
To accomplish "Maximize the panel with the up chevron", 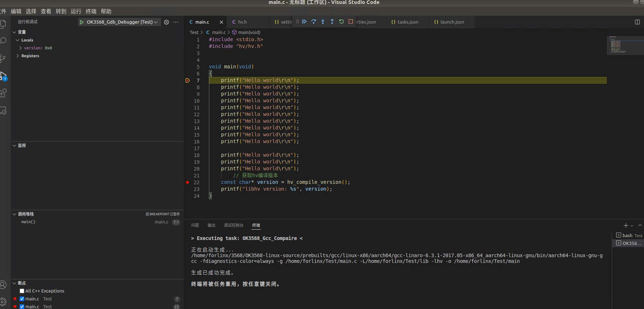I will 640,225.
